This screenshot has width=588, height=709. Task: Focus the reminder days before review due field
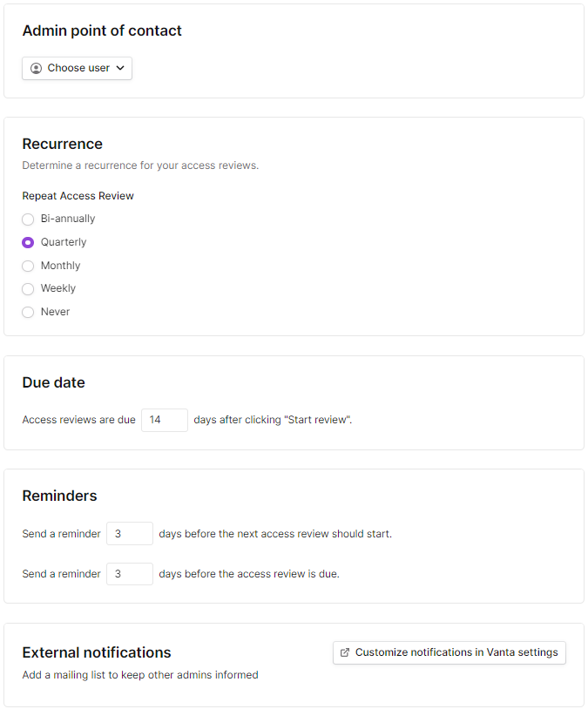[130, 574]
